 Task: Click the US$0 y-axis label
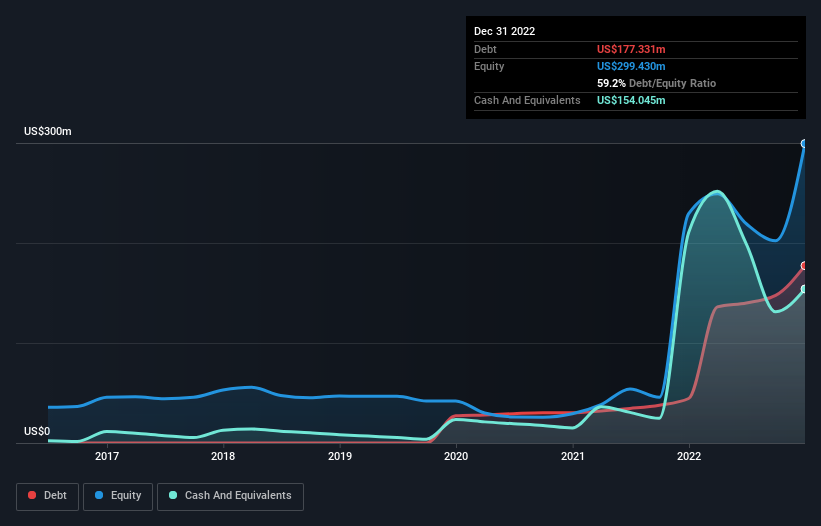(37, 431)
